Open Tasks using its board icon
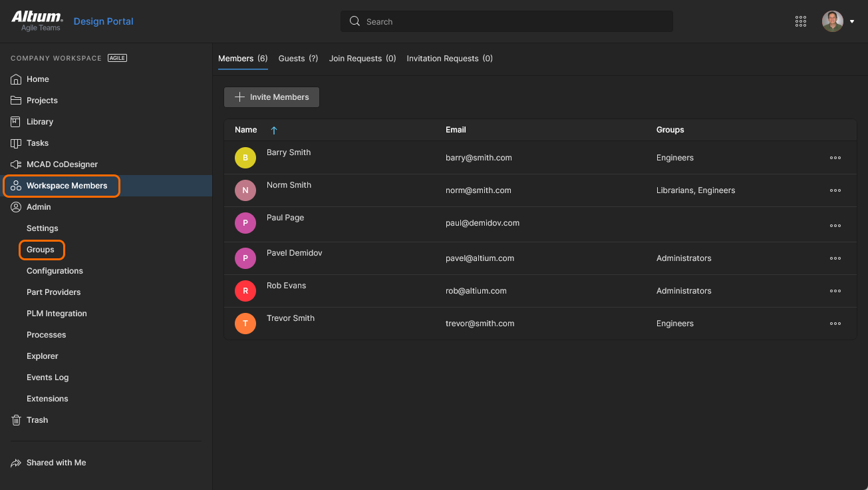 [x=17, y=143]
